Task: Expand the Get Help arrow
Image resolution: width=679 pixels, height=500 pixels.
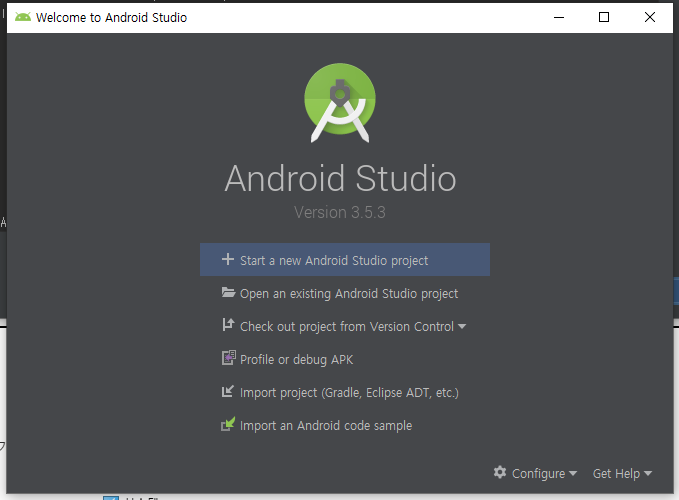Action: click(x=648, y=474)
